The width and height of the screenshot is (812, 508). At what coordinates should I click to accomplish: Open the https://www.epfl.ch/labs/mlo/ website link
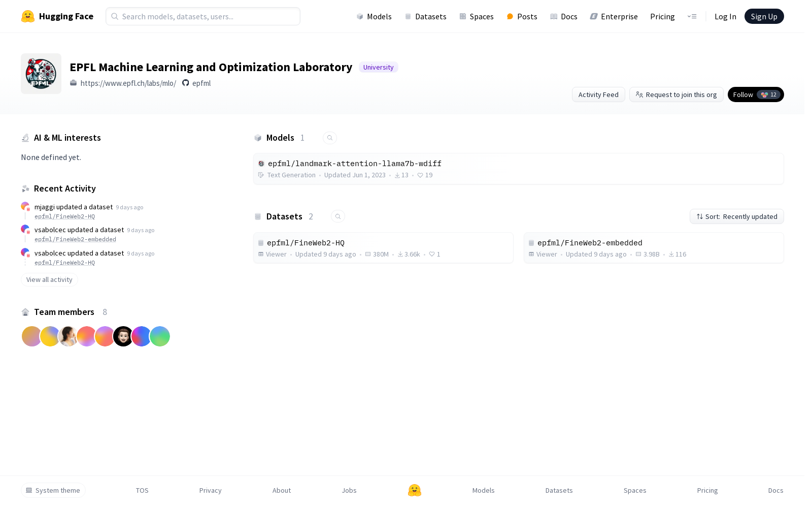coord(128,83)
